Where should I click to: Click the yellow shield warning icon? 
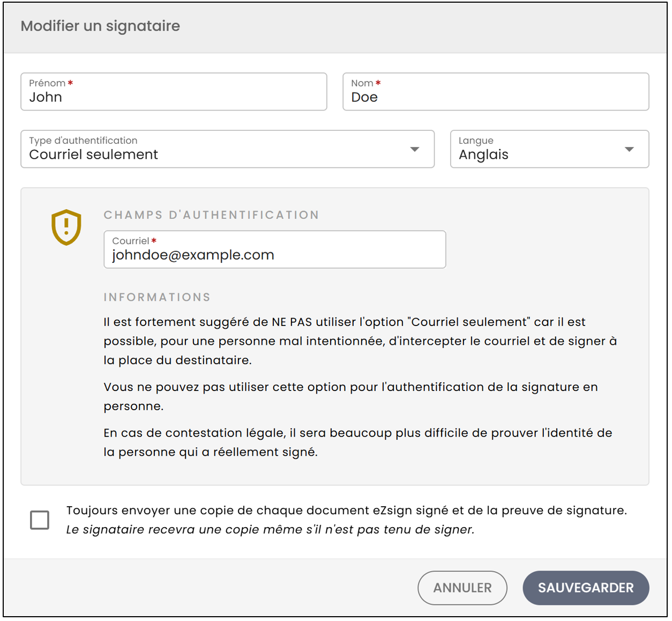(66, 227)
